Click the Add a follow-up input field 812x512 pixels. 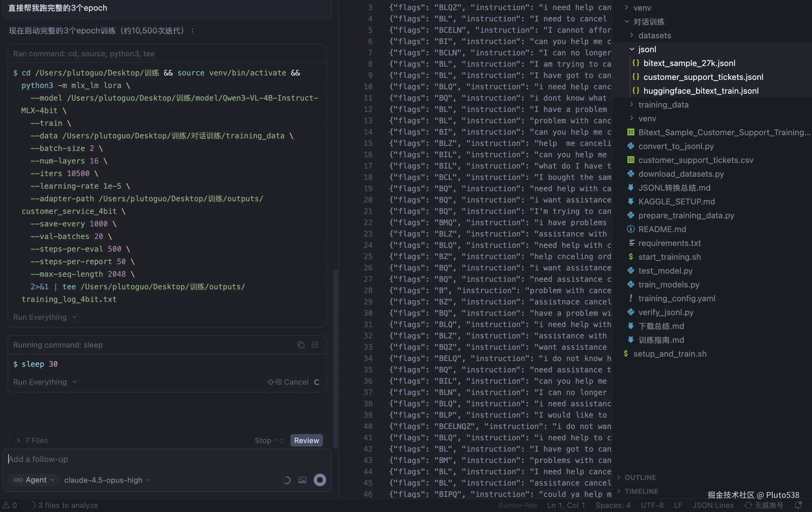click(x=162, y=459)
